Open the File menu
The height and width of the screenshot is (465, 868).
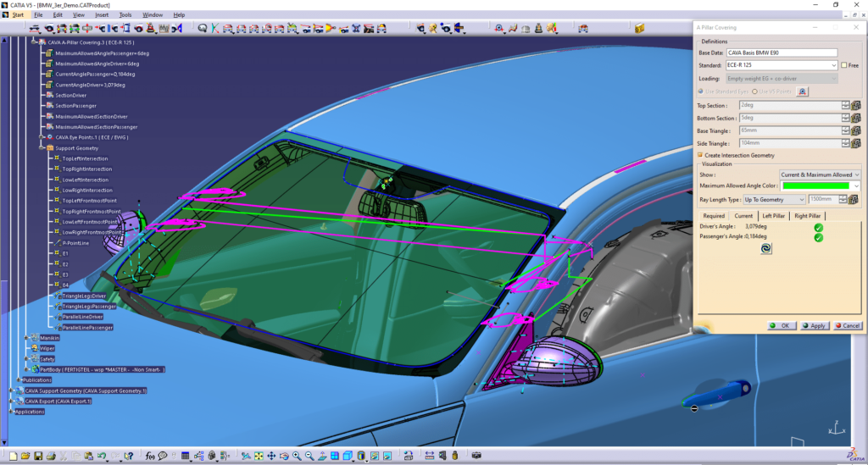(38, 15)
